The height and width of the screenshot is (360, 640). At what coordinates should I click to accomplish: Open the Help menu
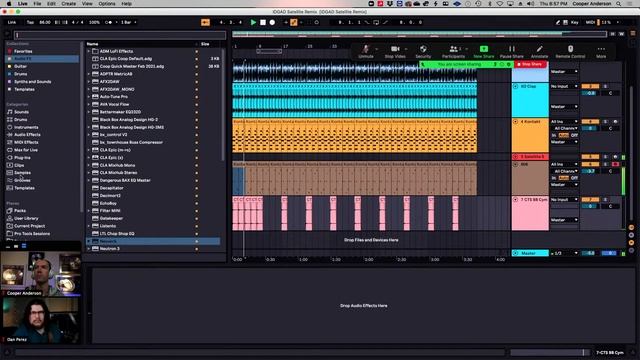coord(127,4)
